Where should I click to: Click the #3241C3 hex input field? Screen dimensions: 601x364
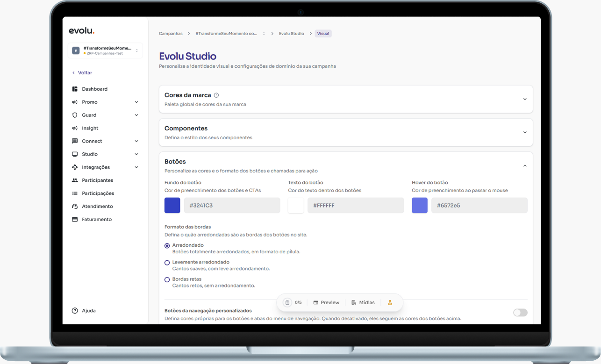click(232, 206)
